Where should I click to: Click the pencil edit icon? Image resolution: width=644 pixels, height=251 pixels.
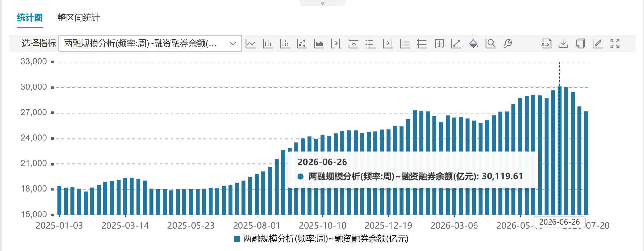pyautogui.click(x=597, y=44)
